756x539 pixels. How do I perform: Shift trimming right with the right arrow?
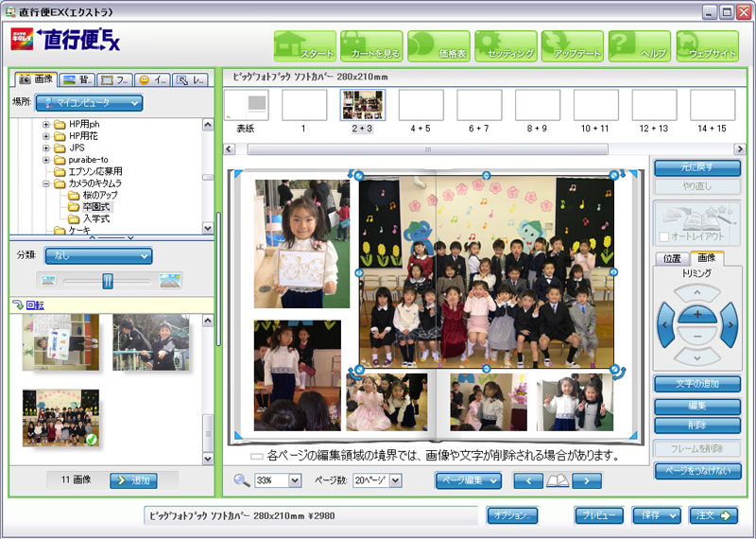tap(729, 325)
